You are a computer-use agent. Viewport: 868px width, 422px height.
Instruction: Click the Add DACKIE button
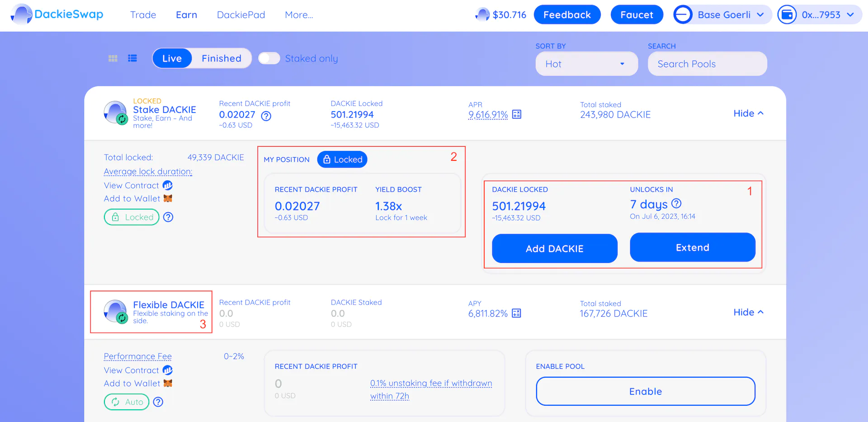[554, 249]
